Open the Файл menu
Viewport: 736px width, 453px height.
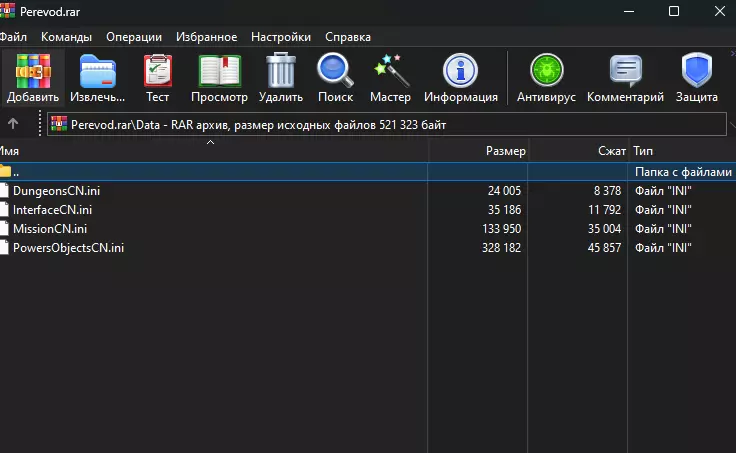coord(13,37)
